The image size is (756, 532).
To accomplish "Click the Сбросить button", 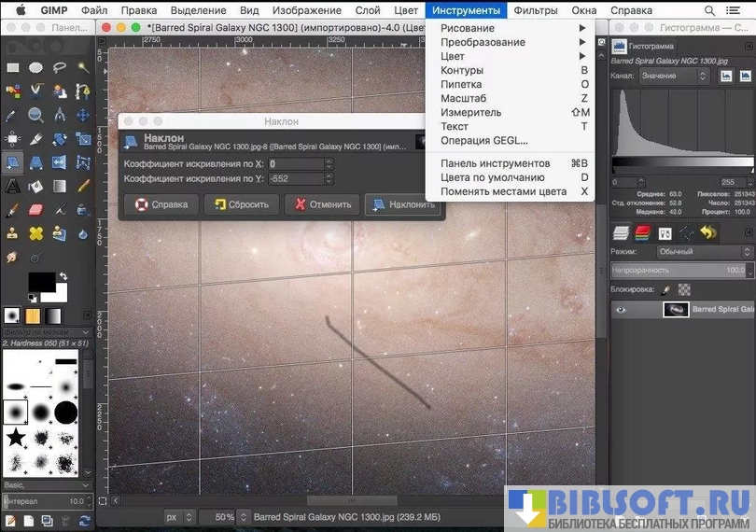I will click(241, 204).
